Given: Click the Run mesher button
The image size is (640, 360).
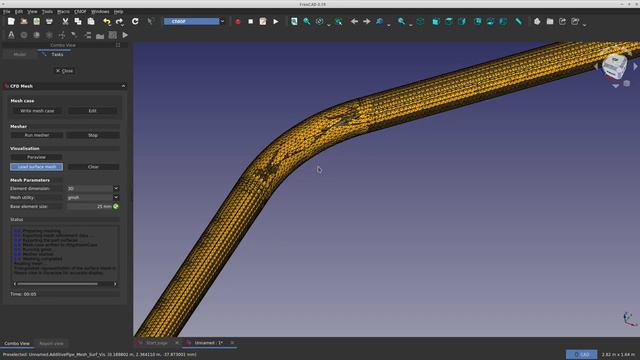Looking at the screenshot, I should tap(37, 135).
